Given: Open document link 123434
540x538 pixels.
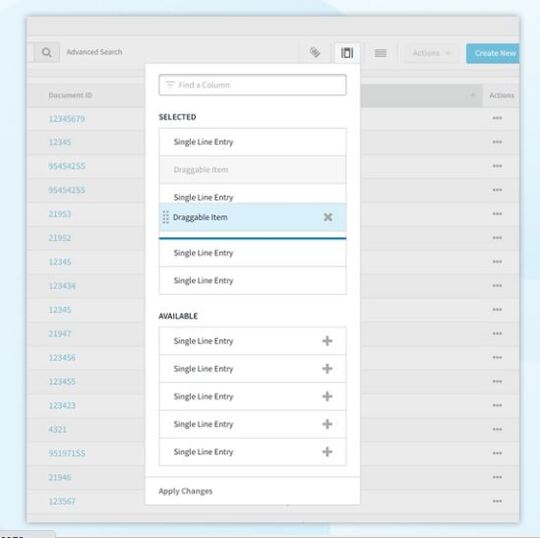Looking at the screenshot, I should click(62, 286).
